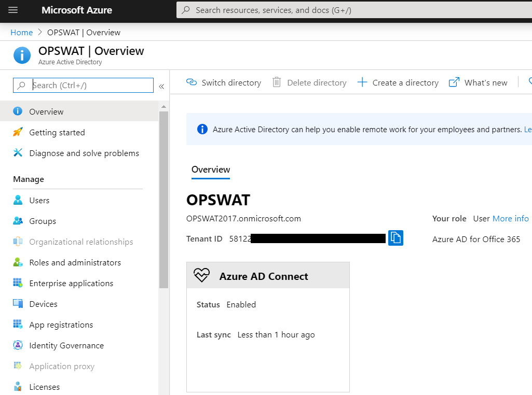This screenshot has width=532, height=395.
Task: Click the Identity Governance icon
Action: pyautogui.click(x=18, y=345)
